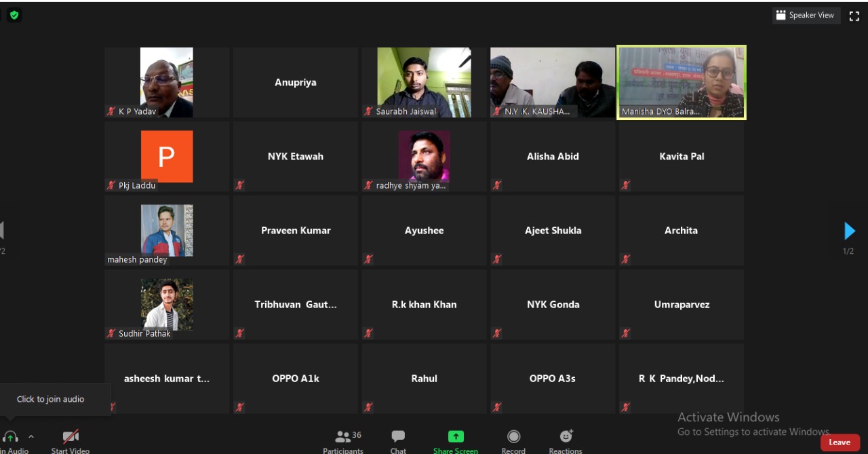Click OPPO A1k participant name
The image size is (868, 454).
[296, 378]
